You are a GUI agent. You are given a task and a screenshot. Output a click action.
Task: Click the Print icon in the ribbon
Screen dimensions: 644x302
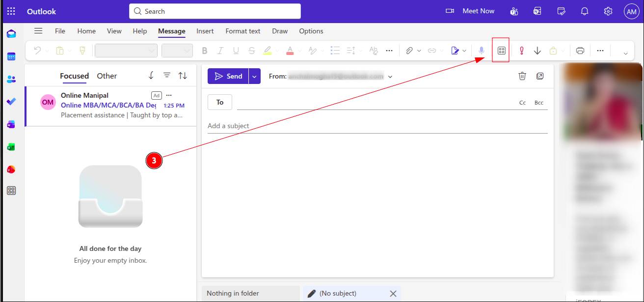click(580, 51)
